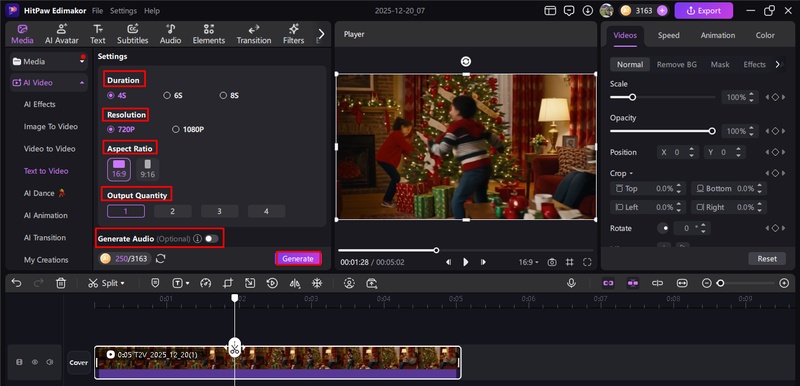Viewport: 800px width, 386px height.
Task: Open the Filters tab
Action: tap(293, 35)
